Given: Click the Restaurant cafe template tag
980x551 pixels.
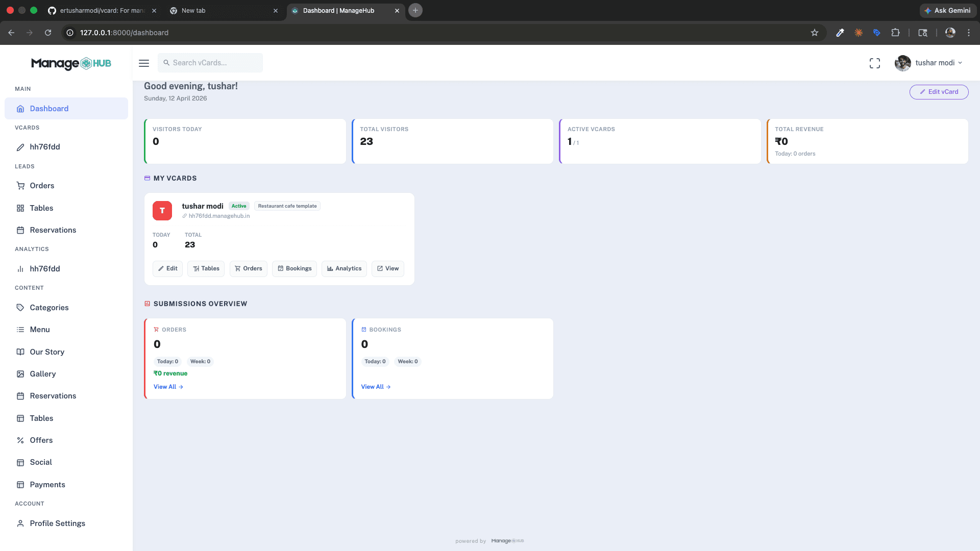Looking at the screenshot, I should coord(287,206).
